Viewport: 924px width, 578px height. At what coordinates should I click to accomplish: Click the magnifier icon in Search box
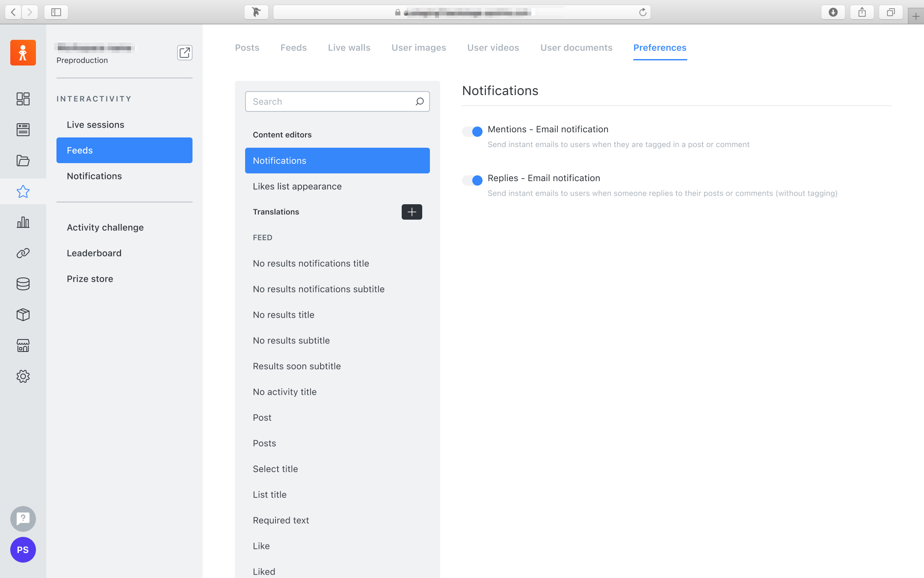[x=420, y=101]
